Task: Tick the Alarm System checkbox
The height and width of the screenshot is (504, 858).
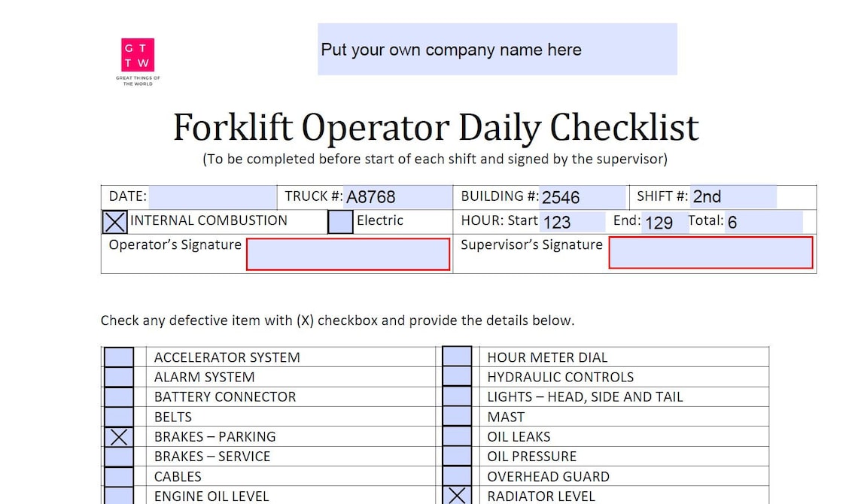Action: (119, 377)
